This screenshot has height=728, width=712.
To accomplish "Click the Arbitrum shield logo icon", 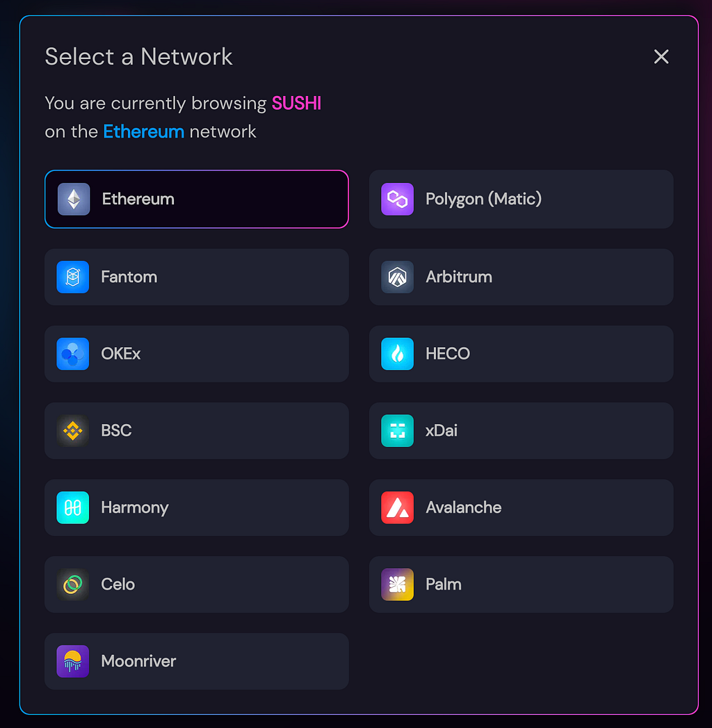I will pos(397,277).
